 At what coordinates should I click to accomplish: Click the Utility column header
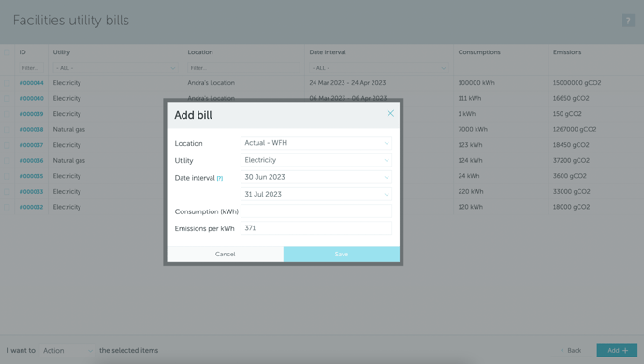62,52
